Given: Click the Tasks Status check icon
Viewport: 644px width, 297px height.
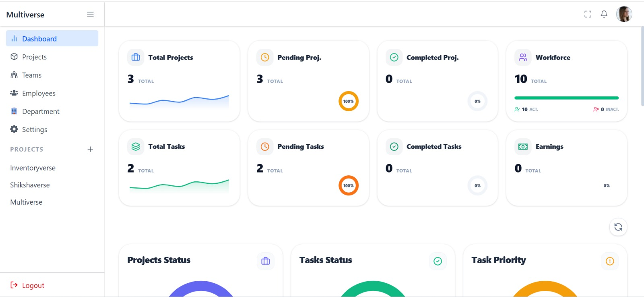Looking at the screenshot, I should (438, 261).
